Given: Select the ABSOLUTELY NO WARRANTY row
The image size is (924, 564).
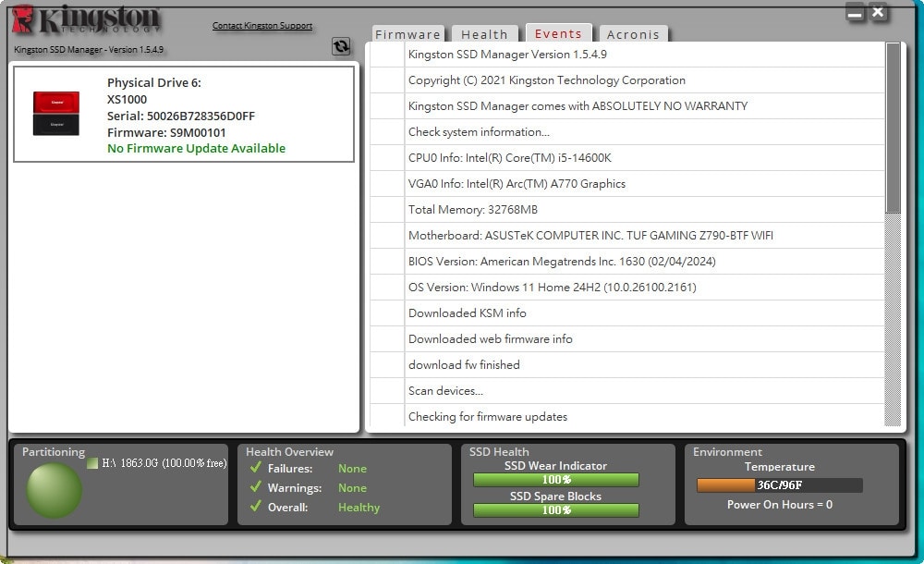Looking at the screenshot, I should point(627,105).
